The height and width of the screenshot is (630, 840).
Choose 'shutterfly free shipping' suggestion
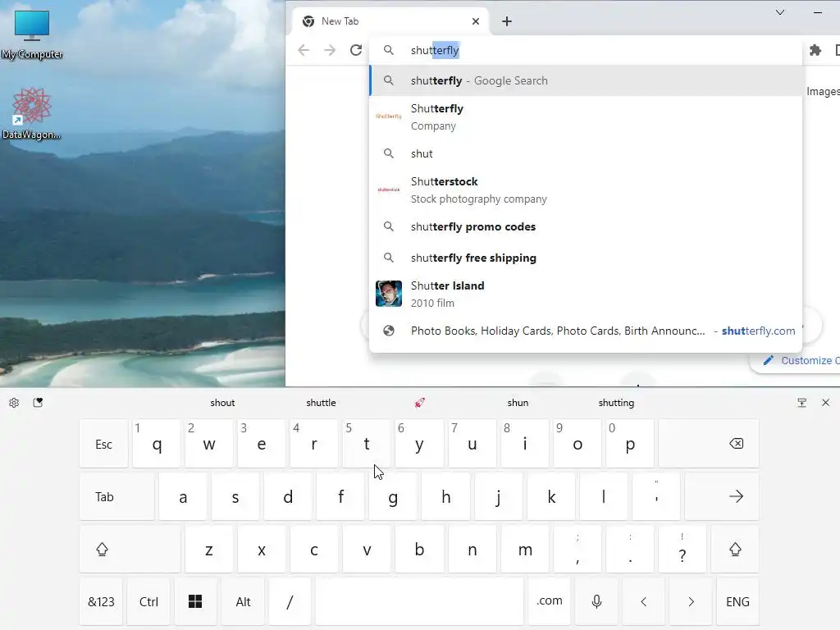click(x=586, y=258)
